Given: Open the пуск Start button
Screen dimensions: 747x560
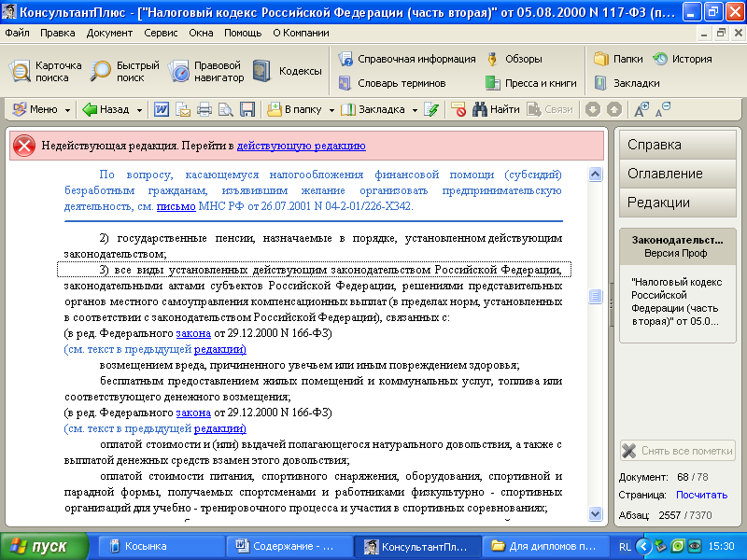Looking at the screenshot, I should [44, 547].
